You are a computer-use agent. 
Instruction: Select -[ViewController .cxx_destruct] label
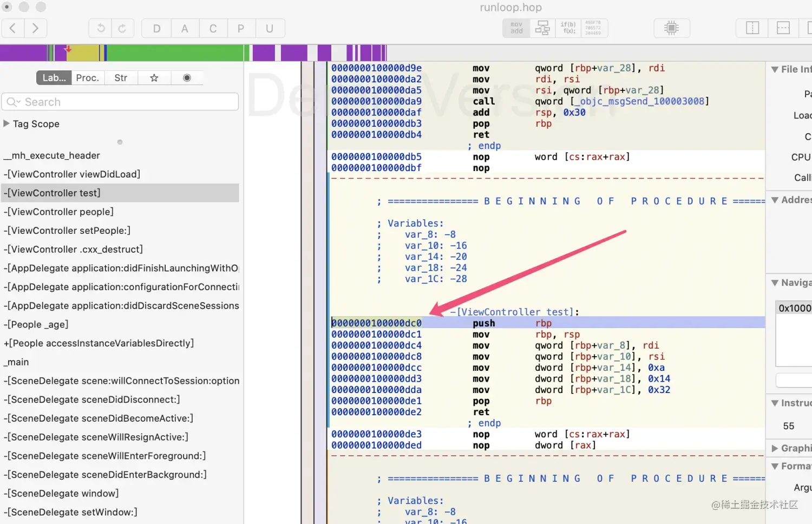[120, 250]
